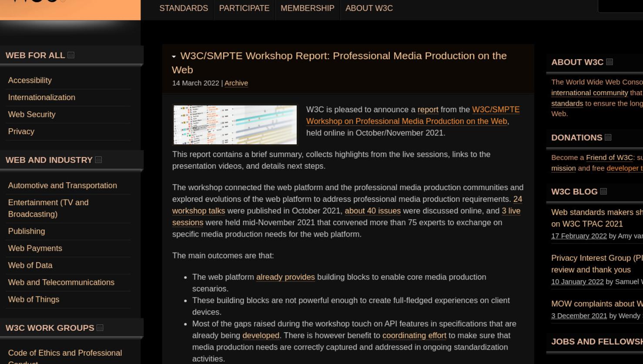Click the 3 December 2021 blog date
This screenshot has height=364, width=643.
tap(579, 316)
